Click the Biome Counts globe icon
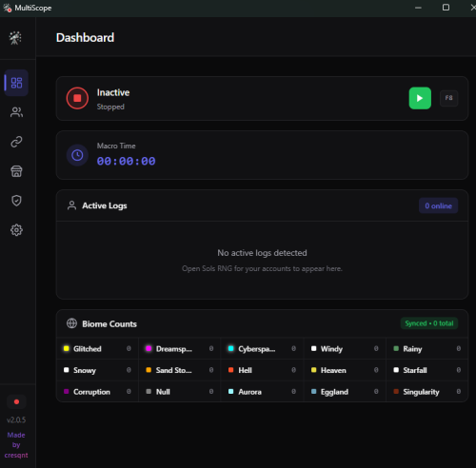The image size is (476, 468). point(72,323)
